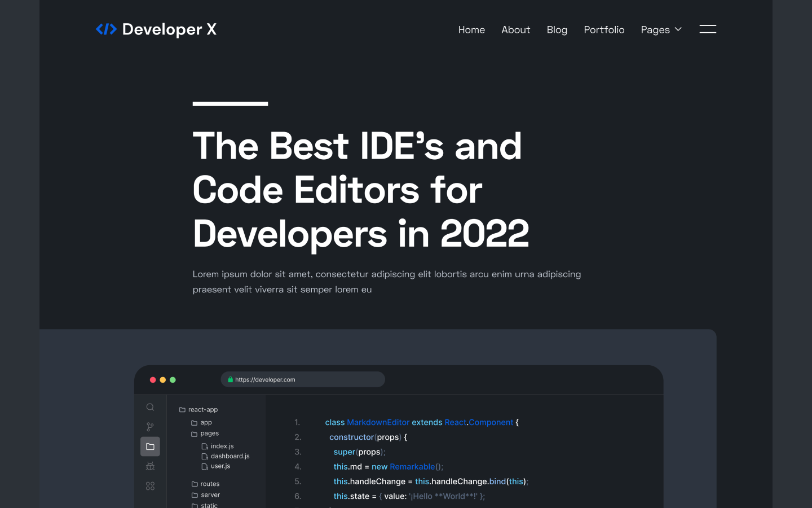Open the Debug bug icon in the sidebar

(150, 466)
